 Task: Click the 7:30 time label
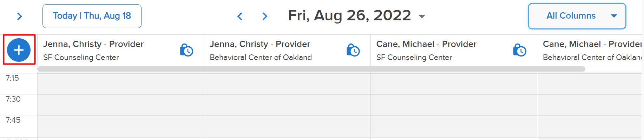(13, 99)
